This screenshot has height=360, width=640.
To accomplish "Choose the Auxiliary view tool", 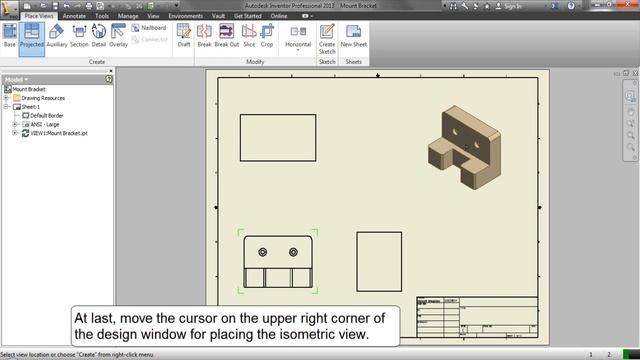I will click(57, 36).
